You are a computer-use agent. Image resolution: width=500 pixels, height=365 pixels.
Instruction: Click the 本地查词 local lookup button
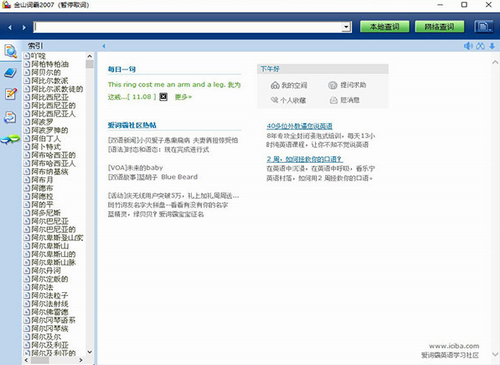(x=385, y=27)
